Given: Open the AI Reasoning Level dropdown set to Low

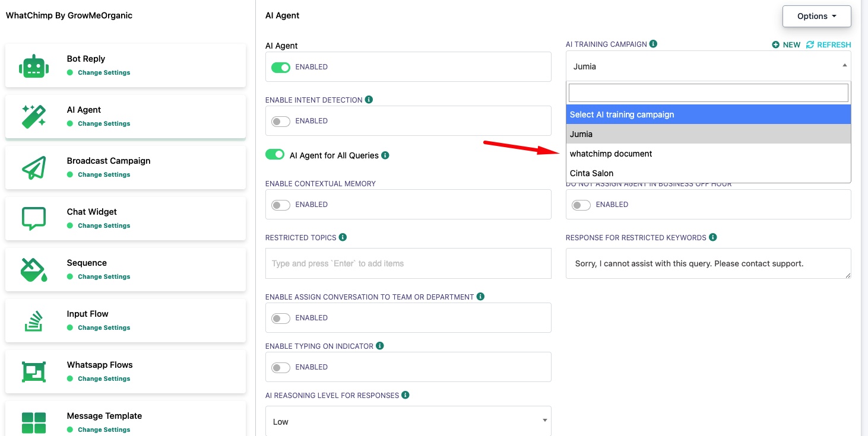Looking at the screenshot, I should pyautogui.click(x=408, y=421).
